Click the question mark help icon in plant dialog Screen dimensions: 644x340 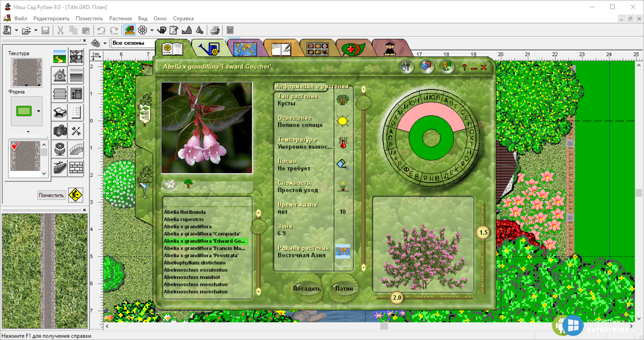tap(465, 68)
